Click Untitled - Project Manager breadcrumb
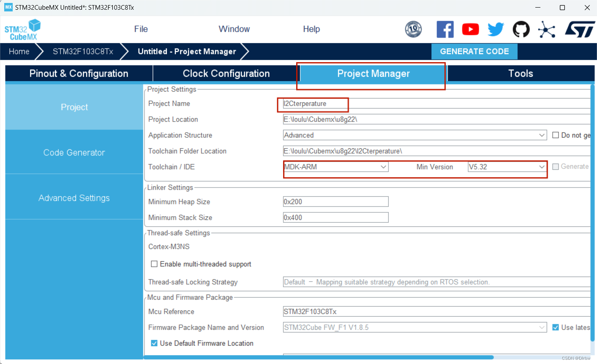Screen dimensions: 597x364 (187, 52)
